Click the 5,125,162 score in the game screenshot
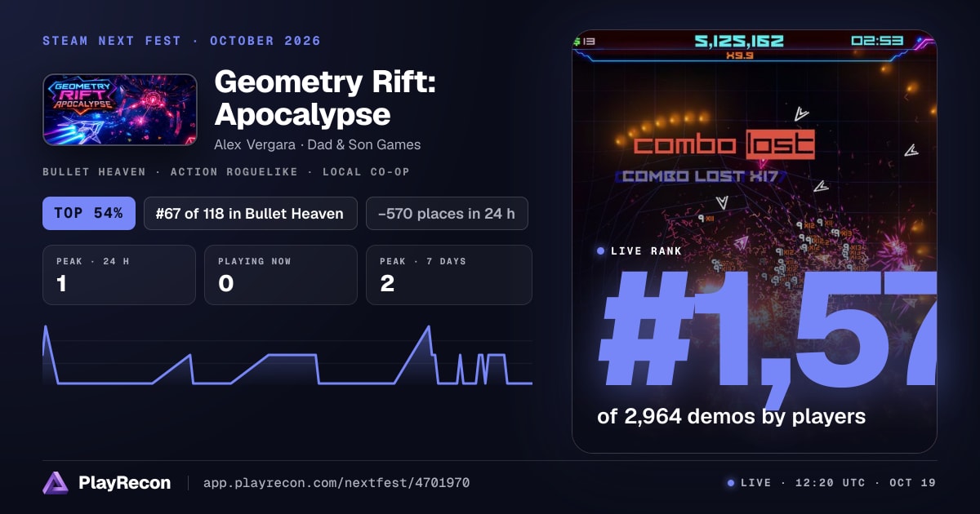980x514 pixels. [x=739, y=41]
